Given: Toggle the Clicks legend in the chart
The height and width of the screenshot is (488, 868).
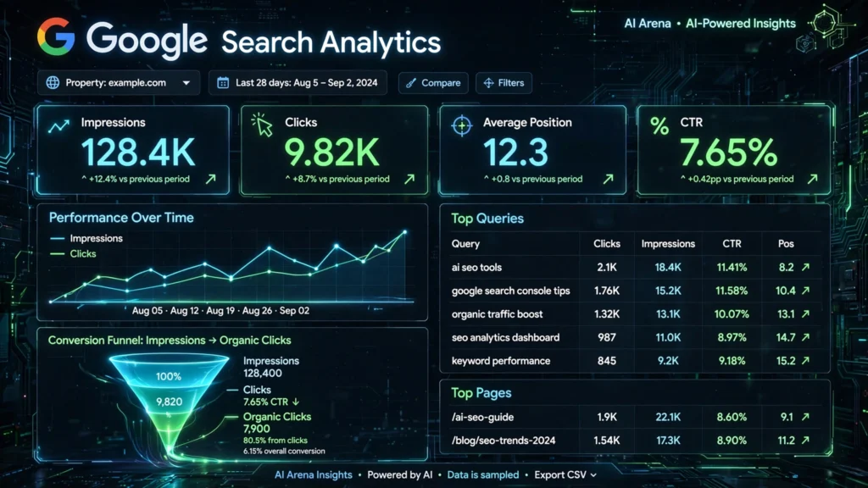Looking at the screenshot, I should coord(73,254).
